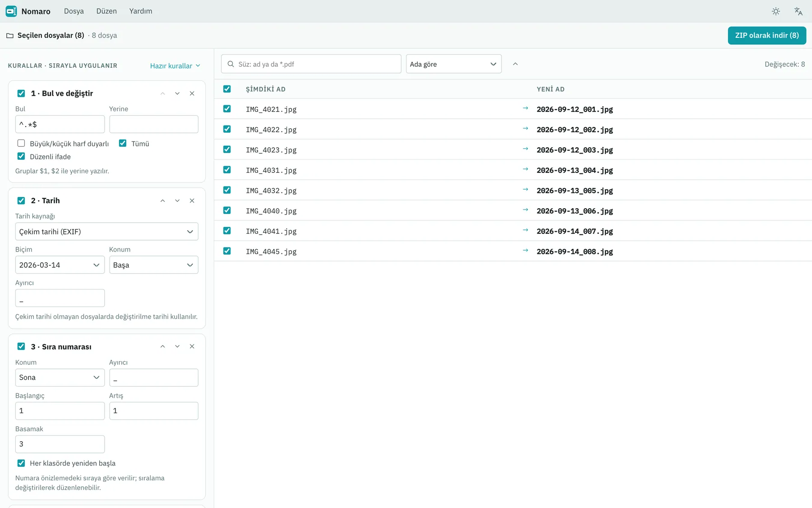Toggle sort direction arrow next to 'Ada göre'
The width and height of the screenshot is (812, 508).
pyautogui.click(x=515, y=64)
